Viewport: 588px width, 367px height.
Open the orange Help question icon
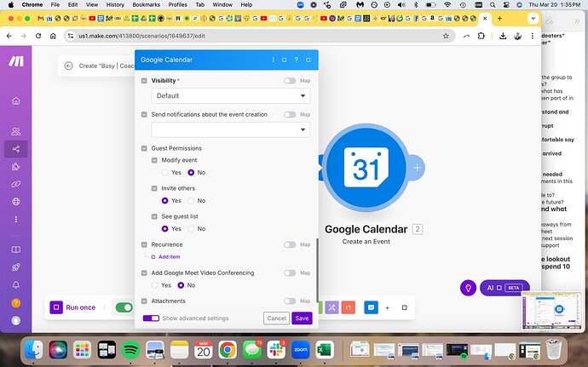pyautogui.click(x=15, y=303)
